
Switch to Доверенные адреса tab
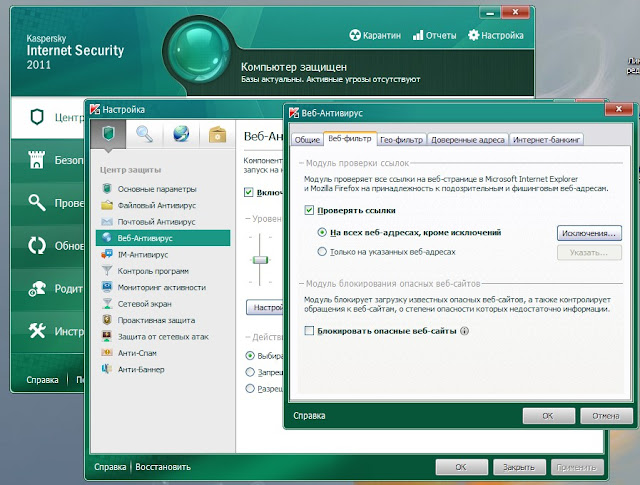pos(468,140)
